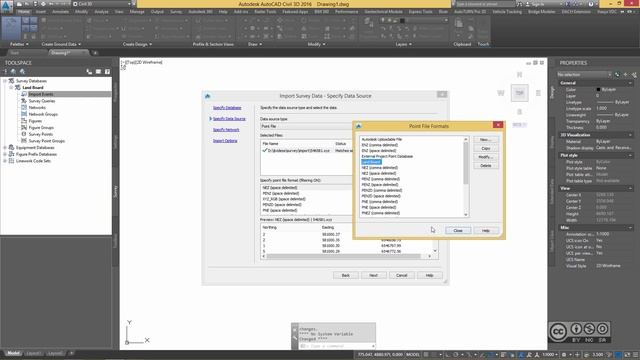
Task: Open the Output ribbon tab
Action: 157,12
